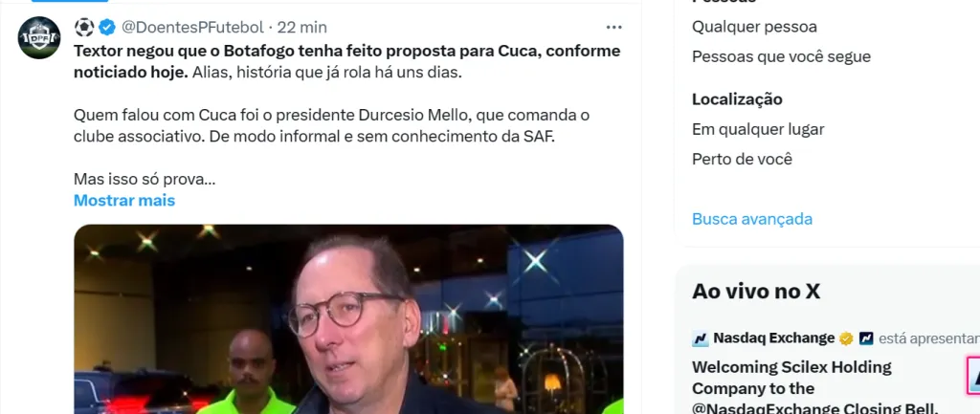This screenshot has width=980, height=414.
Task: Open the DPF profile avatar
Action: 38,37
